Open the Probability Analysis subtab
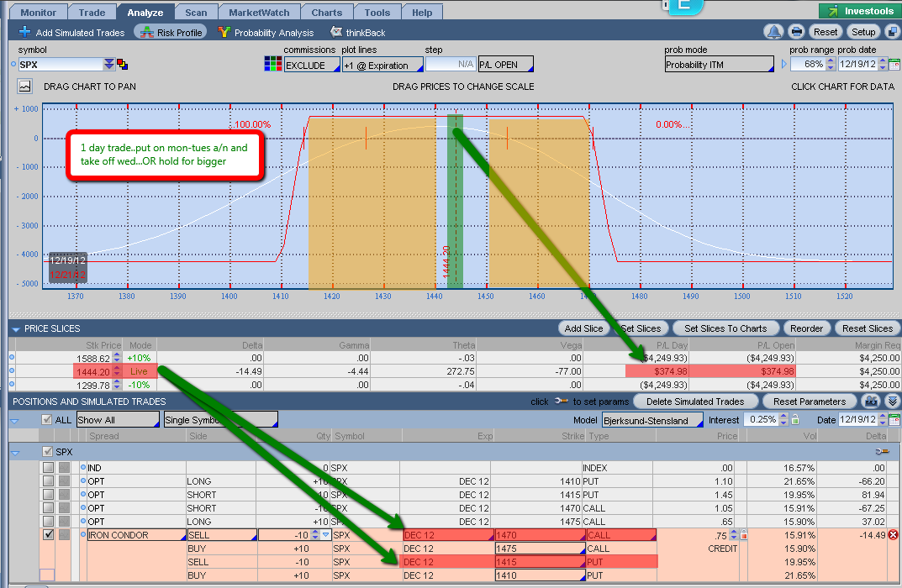This screenshot has height=588, width=902. [266, 33]
